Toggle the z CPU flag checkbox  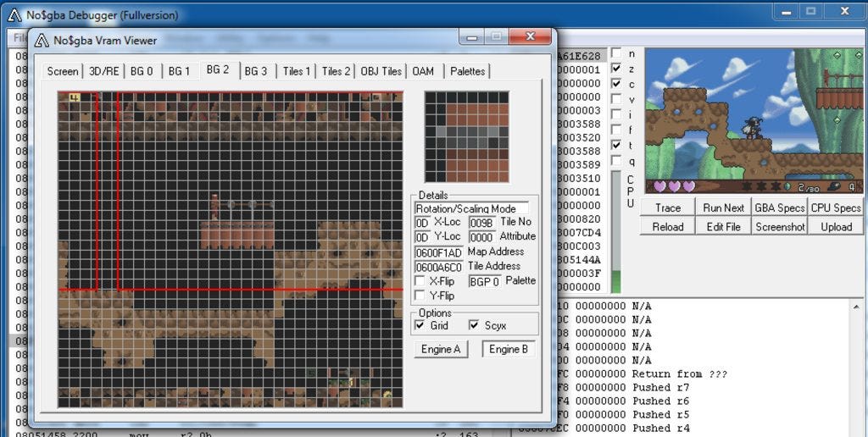[615, 68]
